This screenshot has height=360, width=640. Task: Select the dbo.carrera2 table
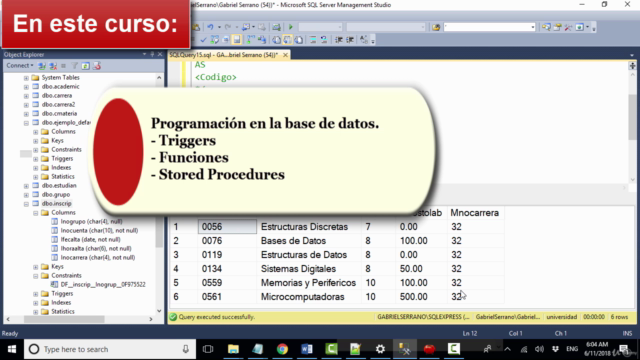point(58,104)
